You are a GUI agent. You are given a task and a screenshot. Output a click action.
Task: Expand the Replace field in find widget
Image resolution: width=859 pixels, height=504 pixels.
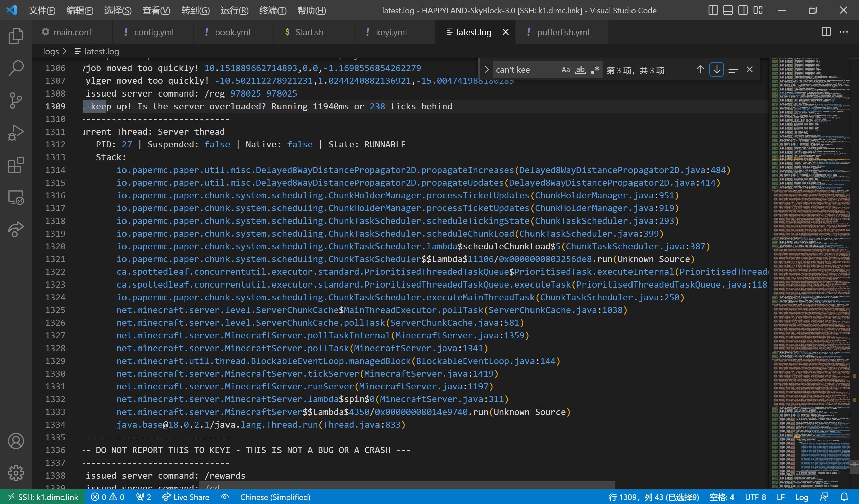point(487,69)
